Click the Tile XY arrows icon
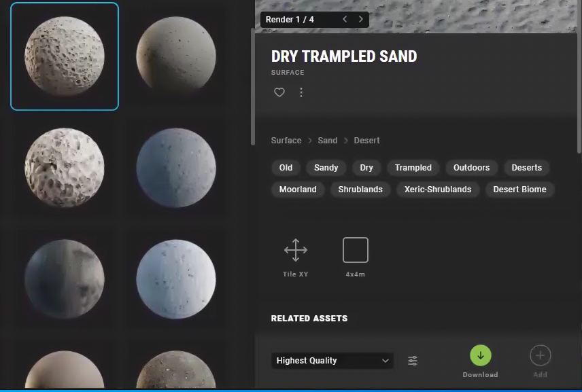The width and height of the screenshot is (582, 392). 296,250
